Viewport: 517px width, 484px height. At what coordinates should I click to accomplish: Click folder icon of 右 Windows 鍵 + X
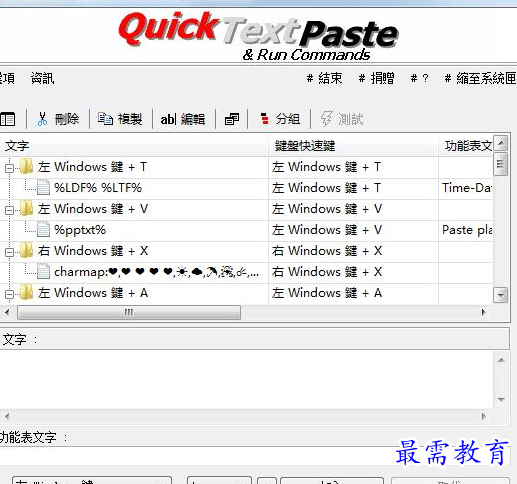pos(26,250)
